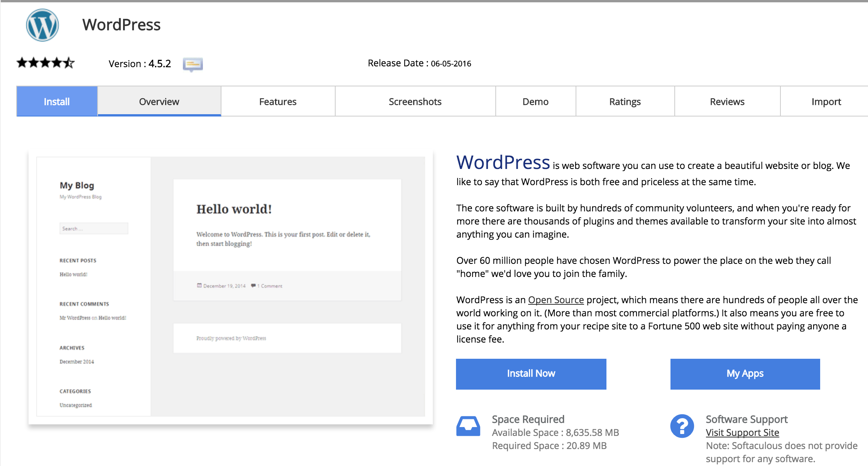This screenshot has width=868, height=466.
Task: Click the Space Required inbox icon
Action: coord(468,426)
